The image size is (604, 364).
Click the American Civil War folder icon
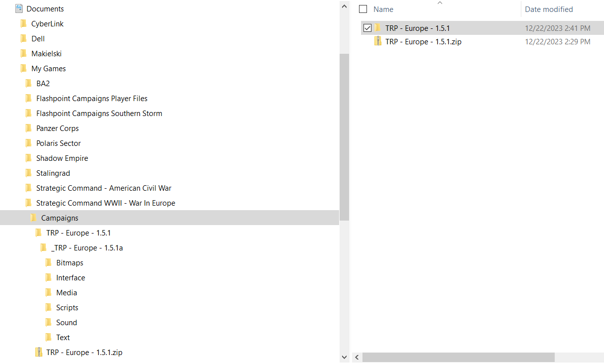pos(28,188)
